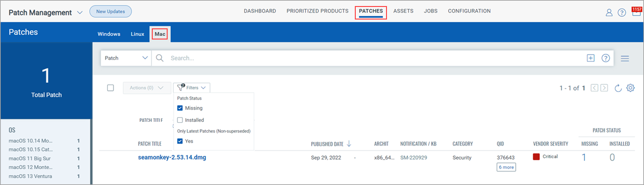Check the Installed patch status filter
The image size is (644, 185).
point(180,120)
